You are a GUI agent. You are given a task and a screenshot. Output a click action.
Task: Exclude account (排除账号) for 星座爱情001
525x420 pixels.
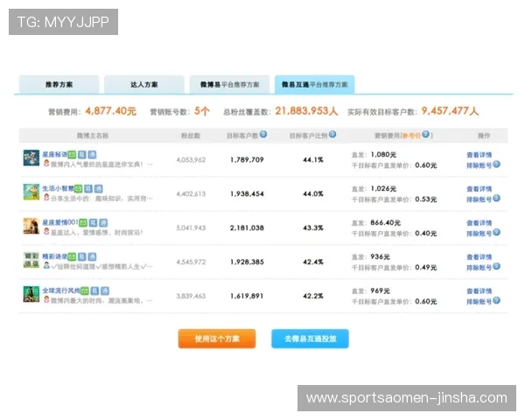pos(479,234)
